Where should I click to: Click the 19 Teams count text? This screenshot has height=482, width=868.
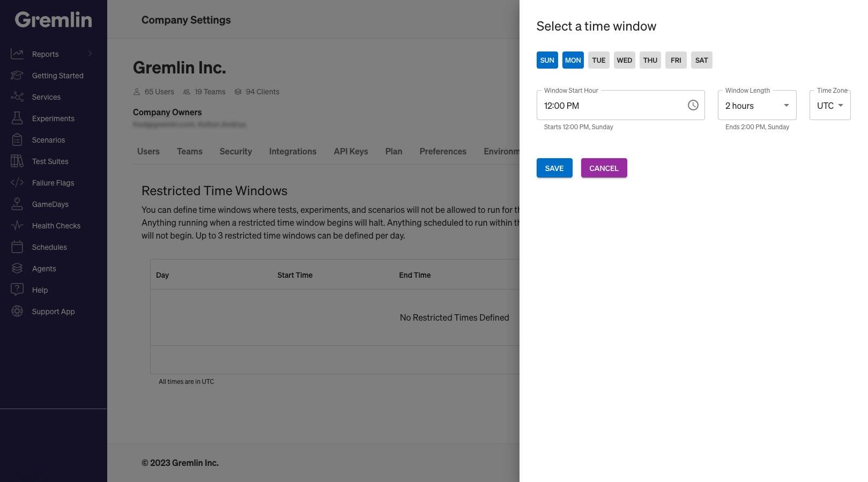click(210, 92)
